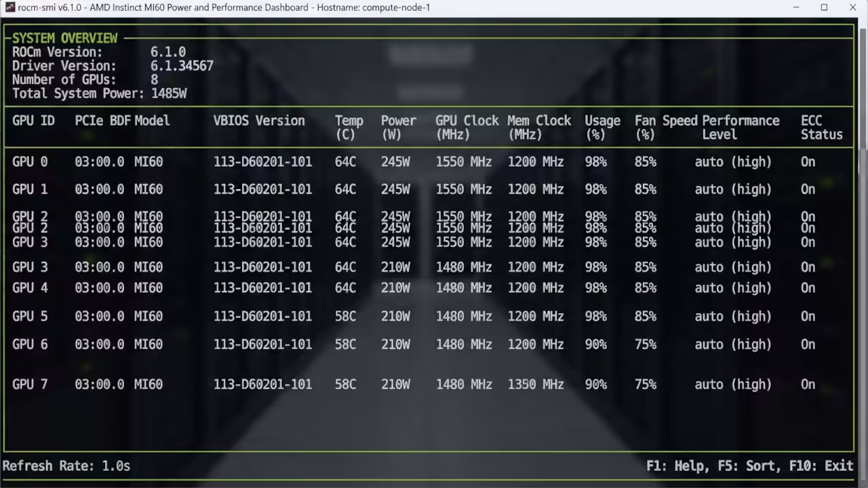This screenshot has width=868, height=488.
Task: Select the GPU 1 row label
Action: pos(30,189)
